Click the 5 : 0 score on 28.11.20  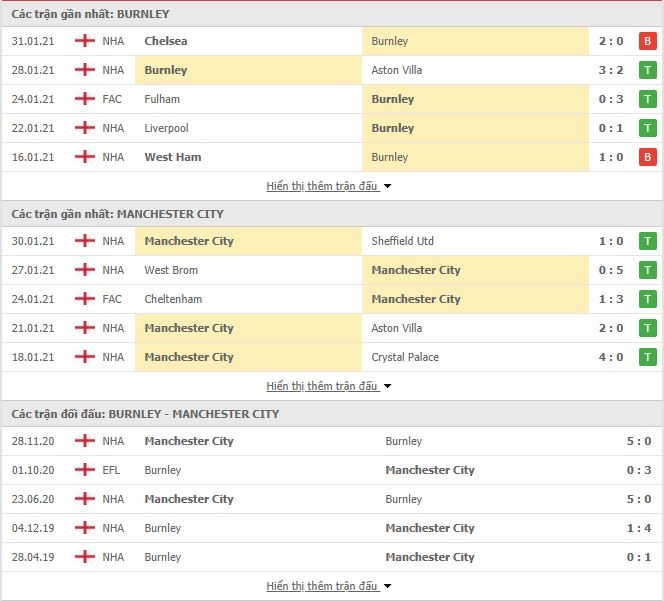point(639,441)
